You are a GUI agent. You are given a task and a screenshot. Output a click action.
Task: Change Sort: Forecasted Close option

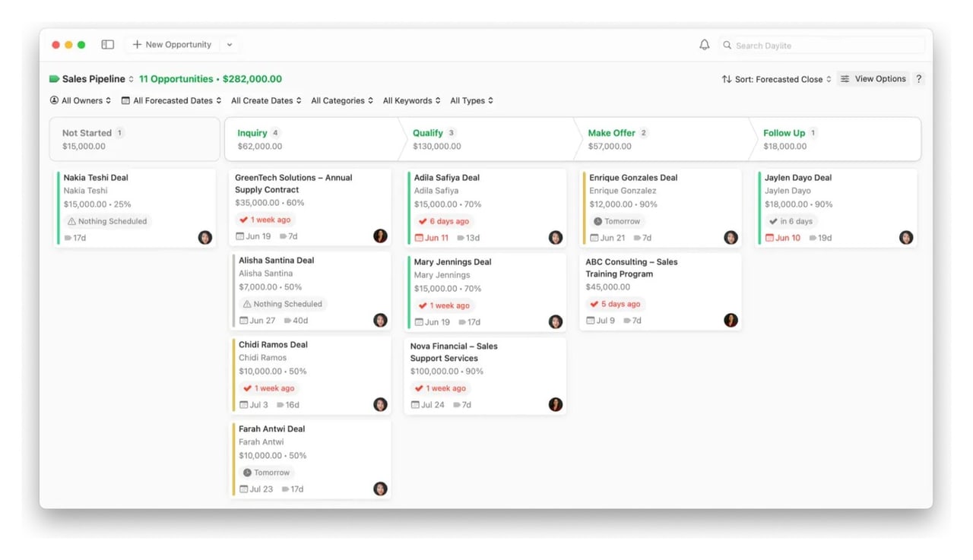(776, 79)
